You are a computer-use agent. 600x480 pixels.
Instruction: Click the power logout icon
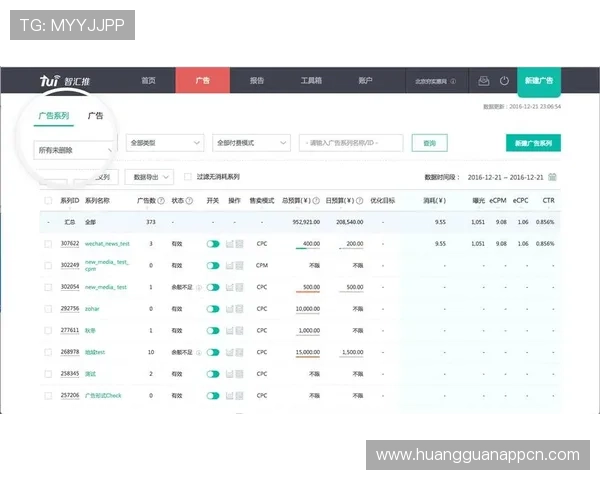[504, 80]
